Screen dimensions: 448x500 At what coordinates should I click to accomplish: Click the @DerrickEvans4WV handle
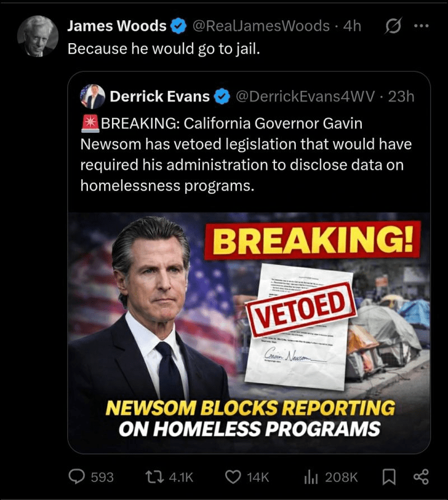(306, 97)
